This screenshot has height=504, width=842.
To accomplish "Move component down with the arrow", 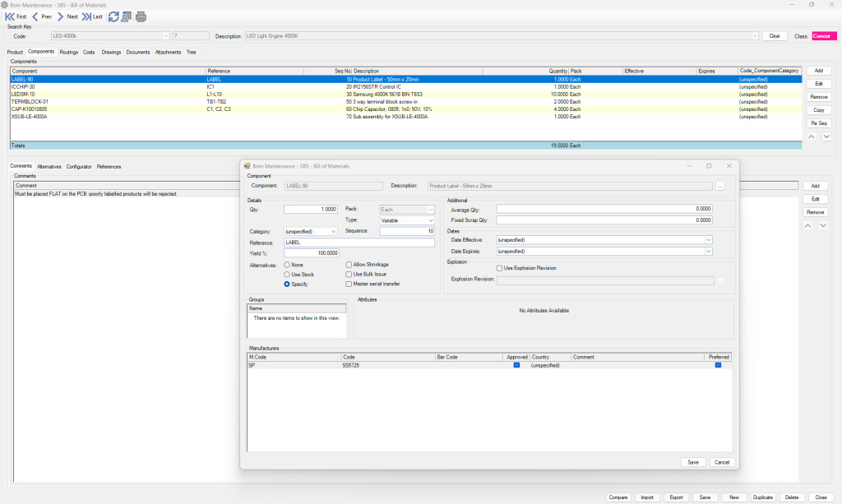I will click(x=826, y=136).
